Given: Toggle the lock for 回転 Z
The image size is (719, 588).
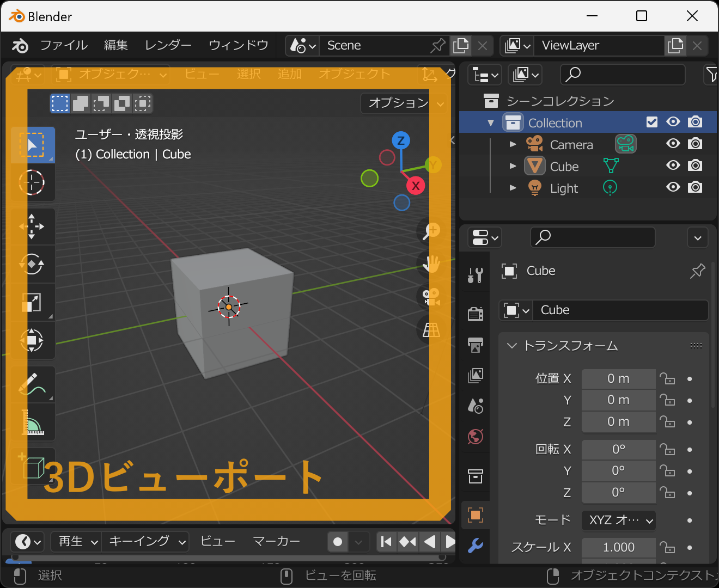Looking at the screenshot, I should coord(667,493).
